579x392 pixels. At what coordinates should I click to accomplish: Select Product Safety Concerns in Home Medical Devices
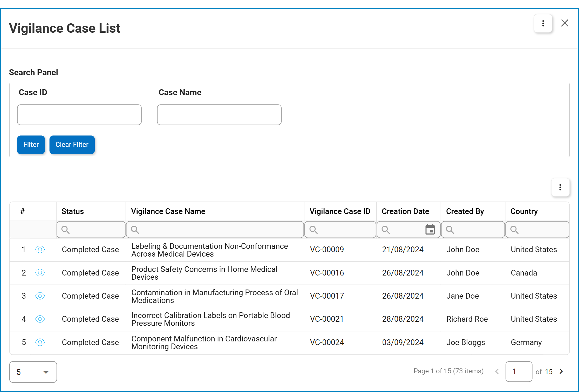pos(205,273)
